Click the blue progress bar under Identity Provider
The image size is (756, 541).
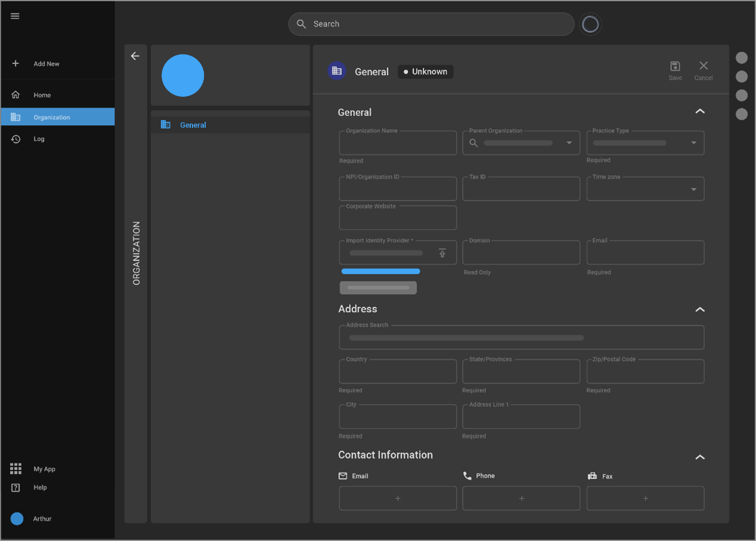coord(381,272)
